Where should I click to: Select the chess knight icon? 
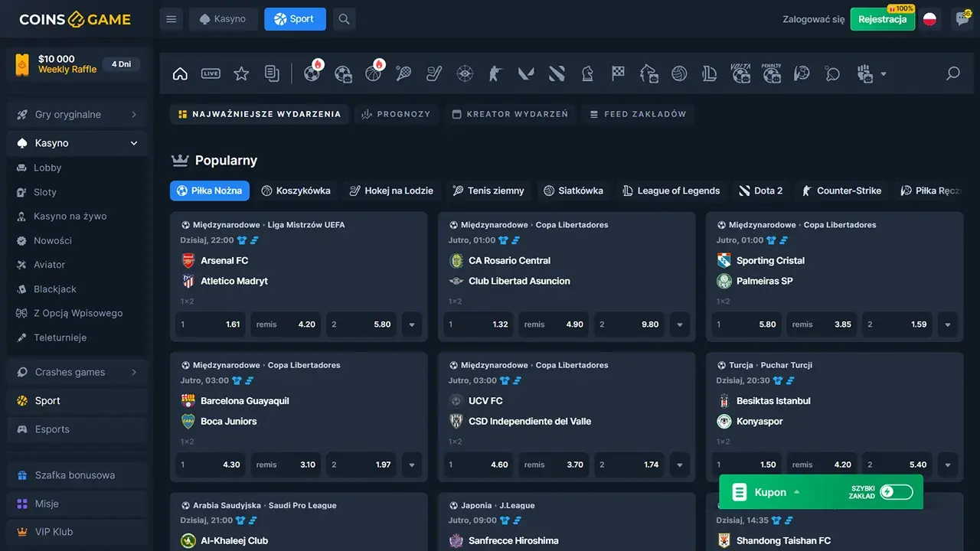pyautogui.click(x=587, y=73)
